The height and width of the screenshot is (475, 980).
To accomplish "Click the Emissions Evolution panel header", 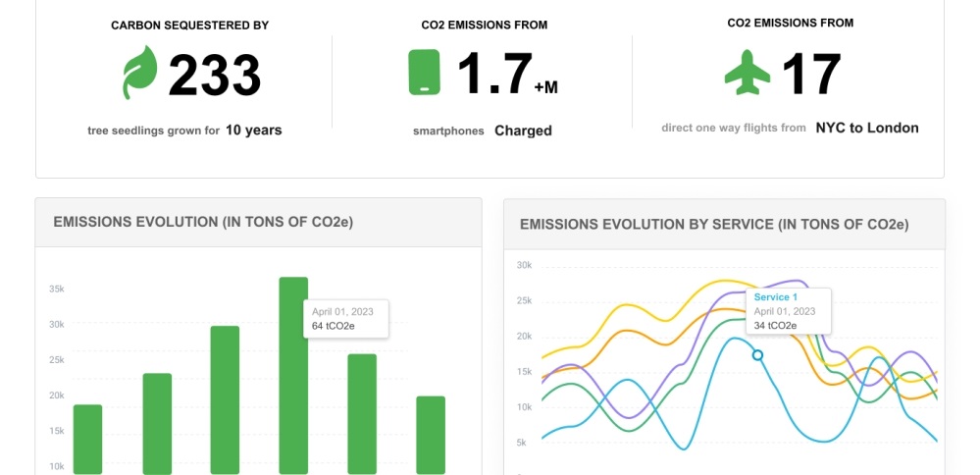I will coord(259,222).
